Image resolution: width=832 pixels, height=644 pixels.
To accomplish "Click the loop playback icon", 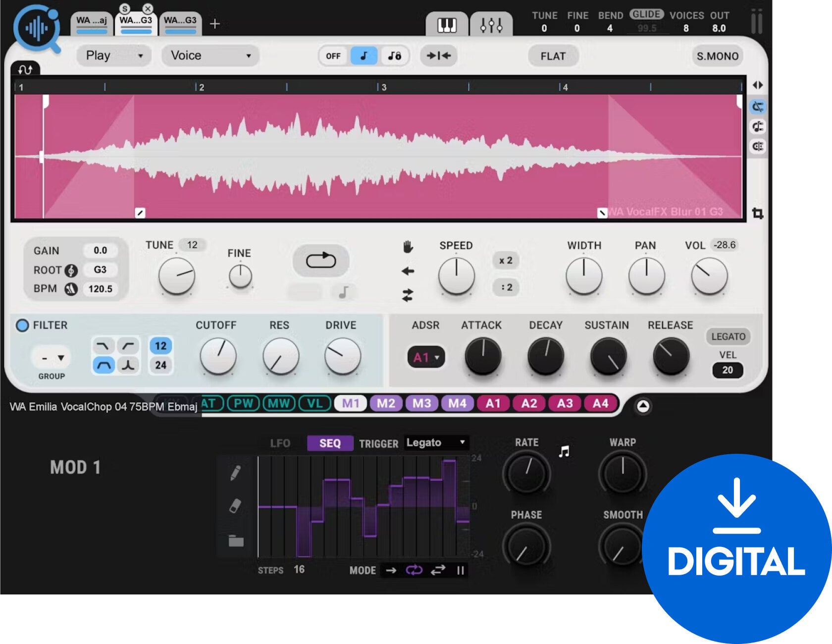I will [x=321, y=260].
